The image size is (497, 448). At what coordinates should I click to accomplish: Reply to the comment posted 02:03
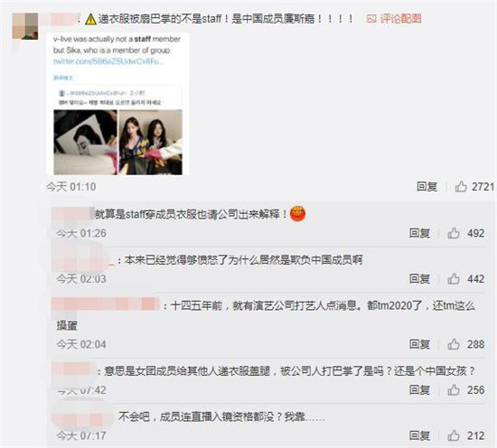click(419, 278)
